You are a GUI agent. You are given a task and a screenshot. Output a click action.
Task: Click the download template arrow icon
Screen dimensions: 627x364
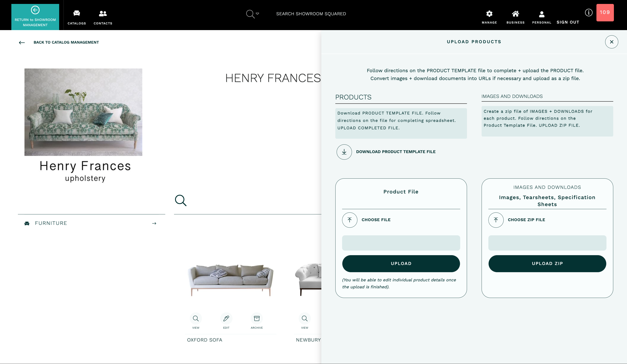pos(344,152)
